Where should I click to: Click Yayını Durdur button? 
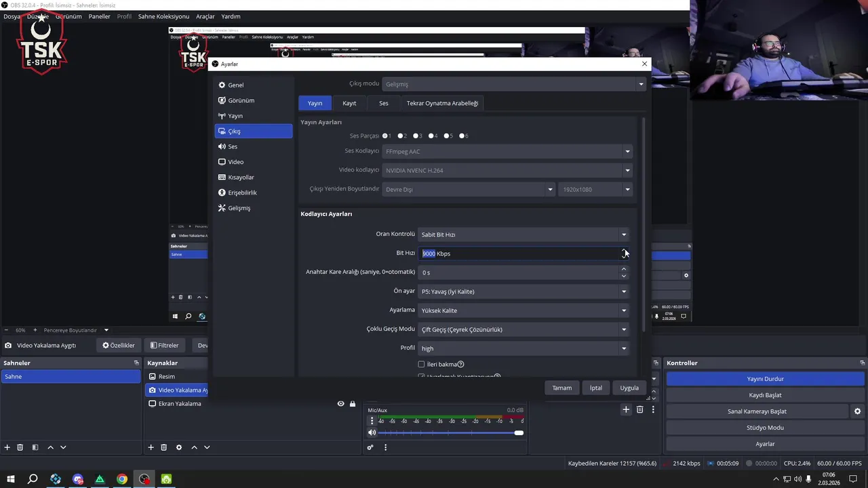coord(765,379)
